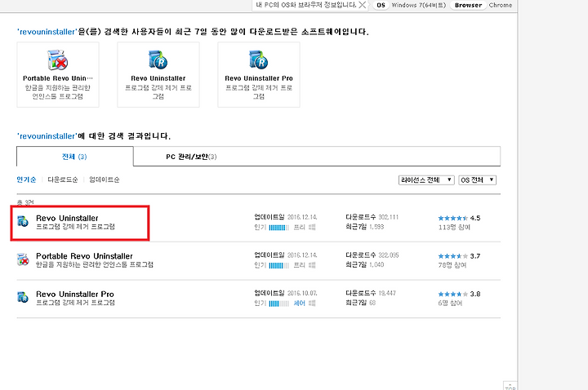Click the TOP button to return to page top
The height and width of the screenshot is (390, 588).
tap(510, 386)
